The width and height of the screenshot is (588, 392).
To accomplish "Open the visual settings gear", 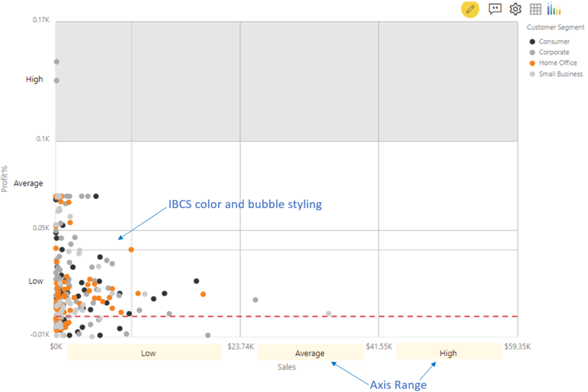I will [515, 9].
